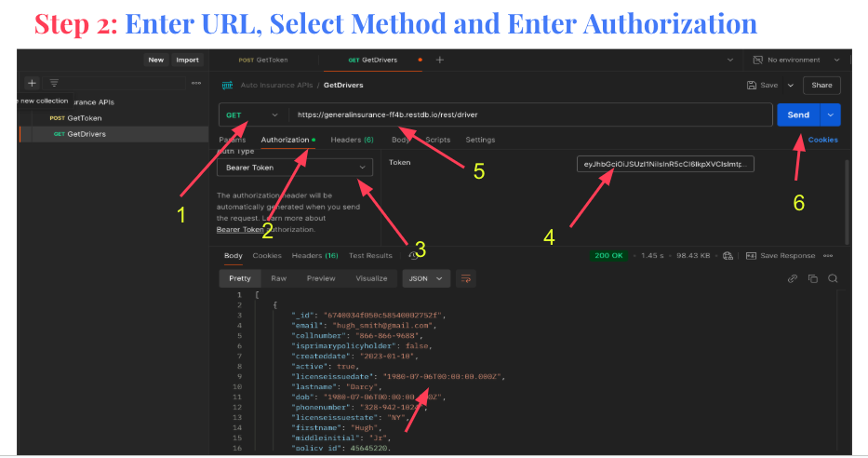Open the Params tab
The image size is (868, 458).
click(232, 141)
